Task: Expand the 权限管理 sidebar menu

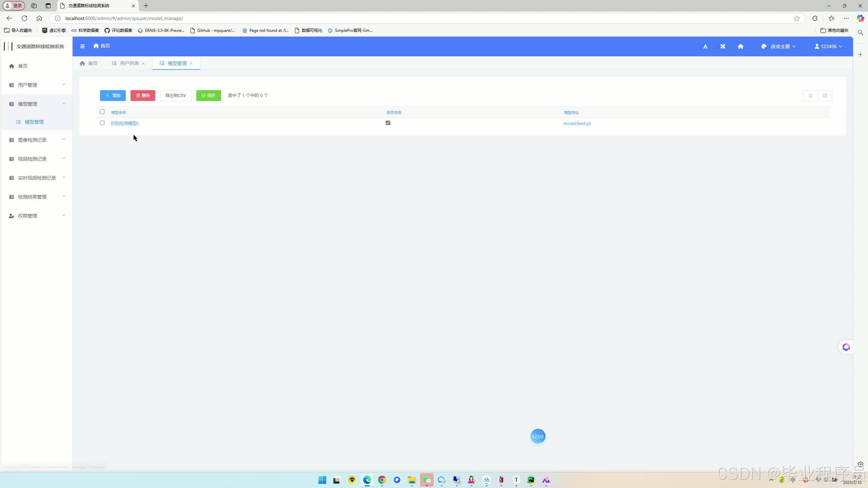Action: coord(37,216)
